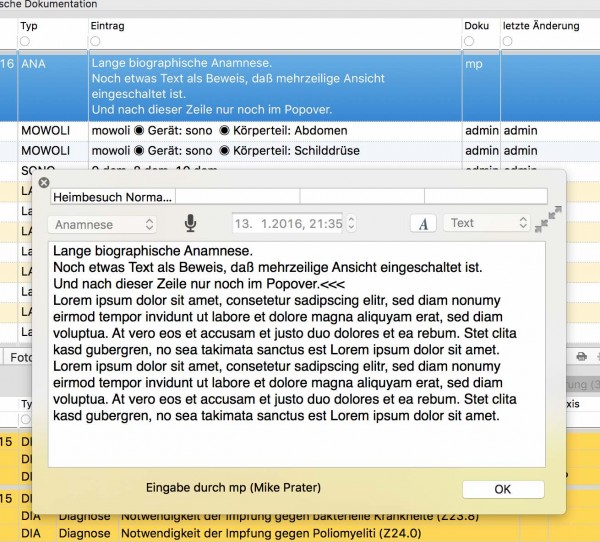Expand the popover with the arrows icon
The width and height of the screenshot is (600, 542).
(x=548, y=219)
